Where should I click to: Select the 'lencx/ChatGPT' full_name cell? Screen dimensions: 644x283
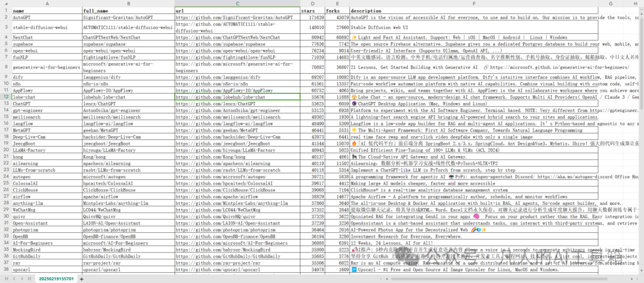pos(128,104)
